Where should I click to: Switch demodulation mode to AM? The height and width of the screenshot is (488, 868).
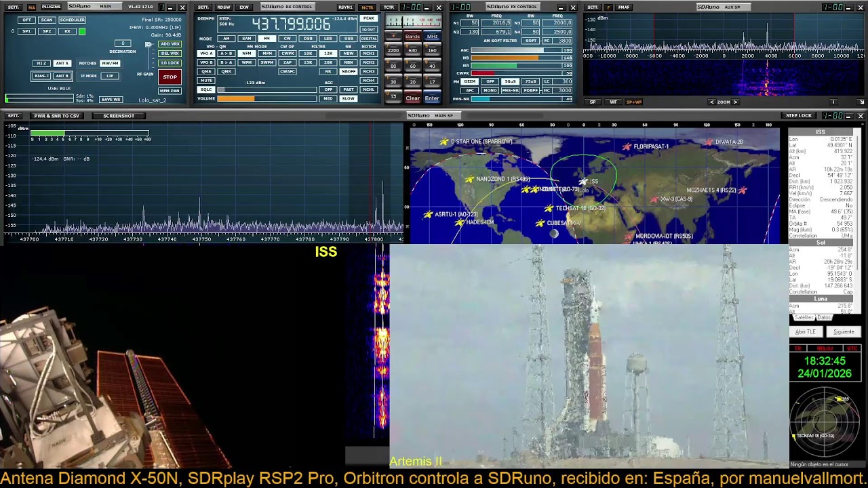[226, 39]
